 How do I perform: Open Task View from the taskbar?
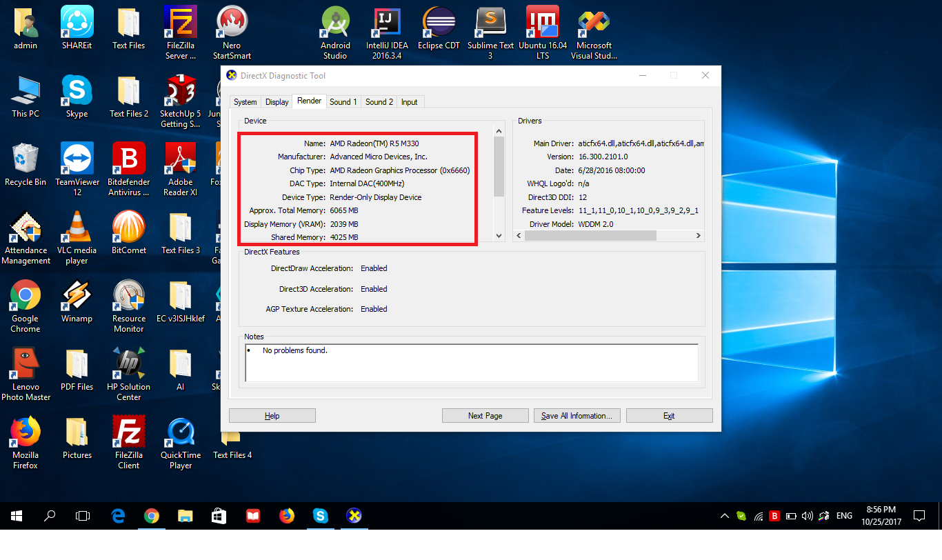click(x=83, y=516)
